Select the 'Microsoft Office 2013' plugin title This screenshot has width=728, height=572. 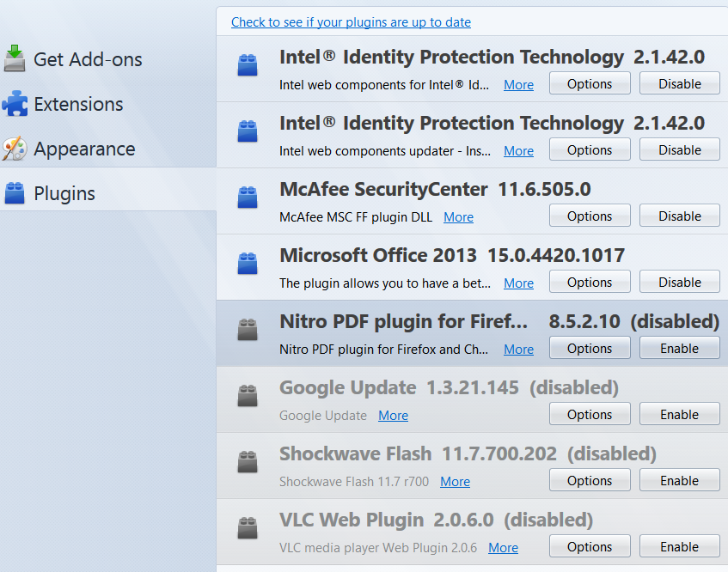tap(378, 255)
